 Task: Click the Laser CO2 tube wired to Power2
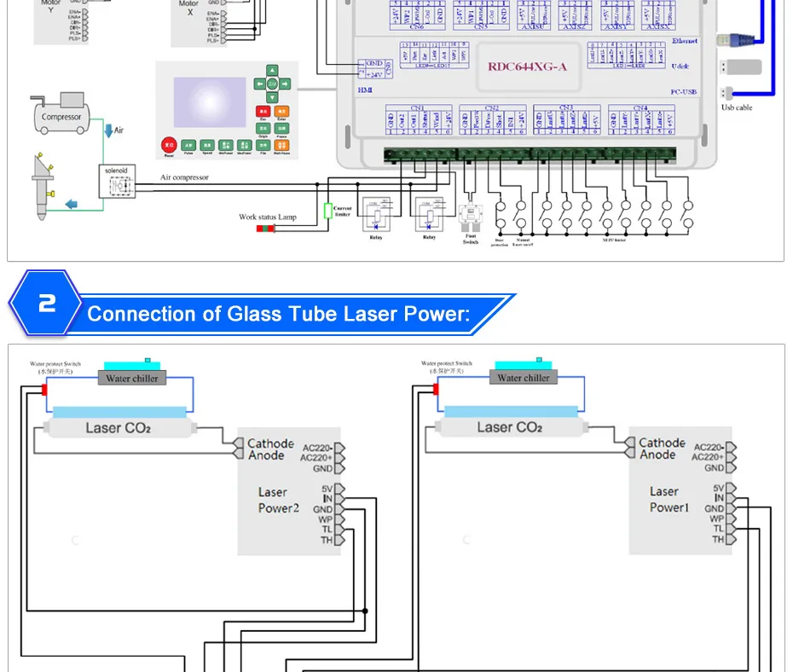click(x=120, y=428)
